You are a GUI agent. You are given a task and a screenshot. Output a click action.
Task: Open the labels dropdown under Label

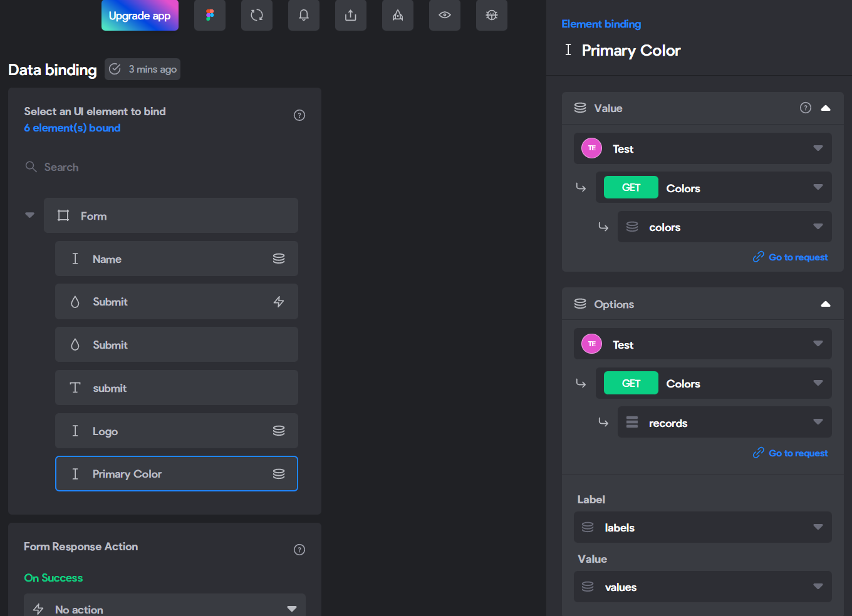click(x=703, y=527)
